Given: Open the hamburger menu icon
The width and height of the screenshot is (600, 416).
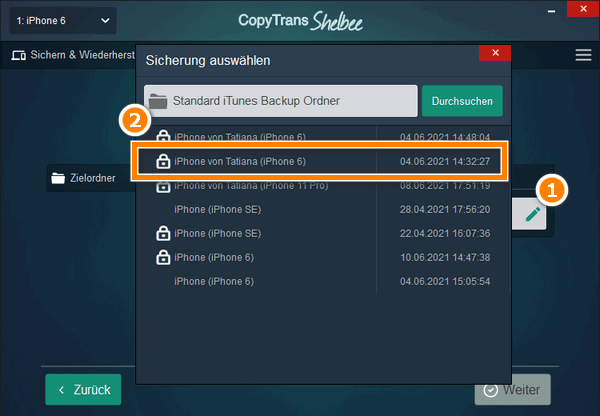Looking at the screenshot, I should click(x=583, y=55).
